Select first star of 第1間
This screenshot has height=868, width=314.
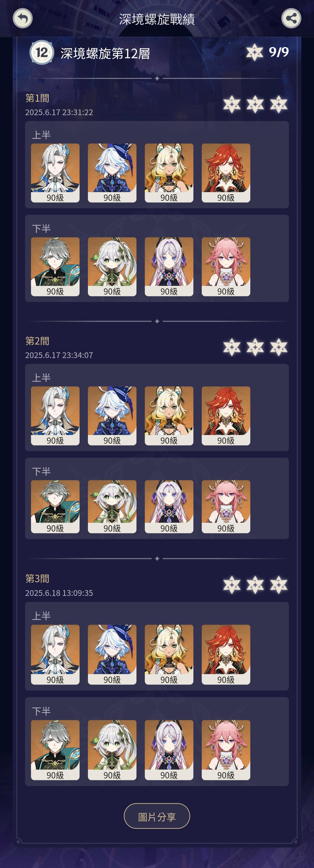[232, 104]
